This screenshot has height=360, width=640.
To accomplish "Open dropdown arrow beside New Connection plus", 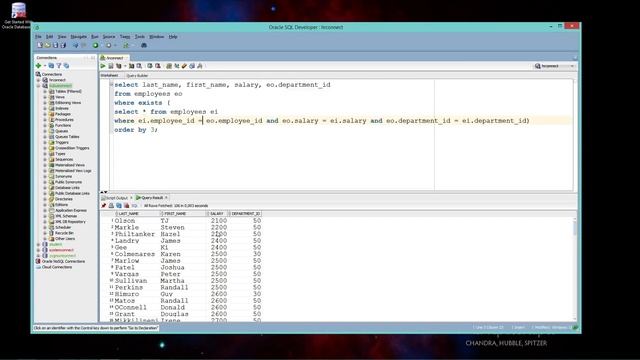I will click(44, 66).
